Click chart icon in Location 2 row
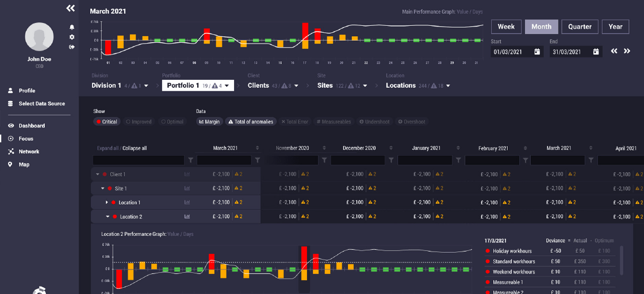This screenshot has width=644, height=294. pos(187,216)
